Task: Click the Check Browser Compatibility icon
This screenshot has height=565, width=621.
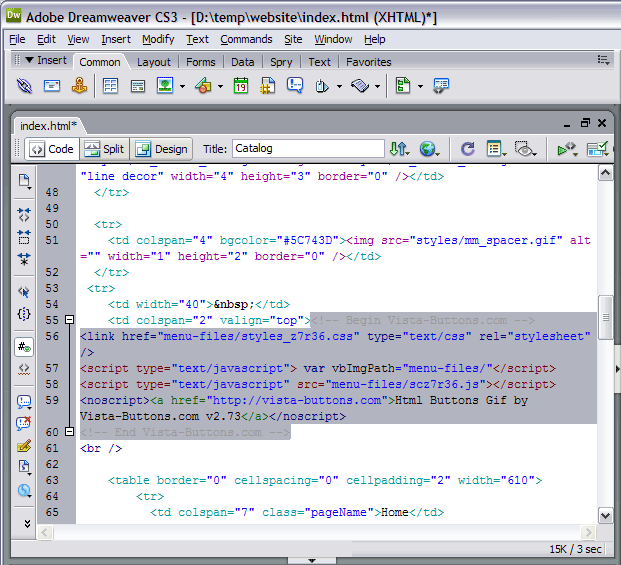Action: click(597, 149)
